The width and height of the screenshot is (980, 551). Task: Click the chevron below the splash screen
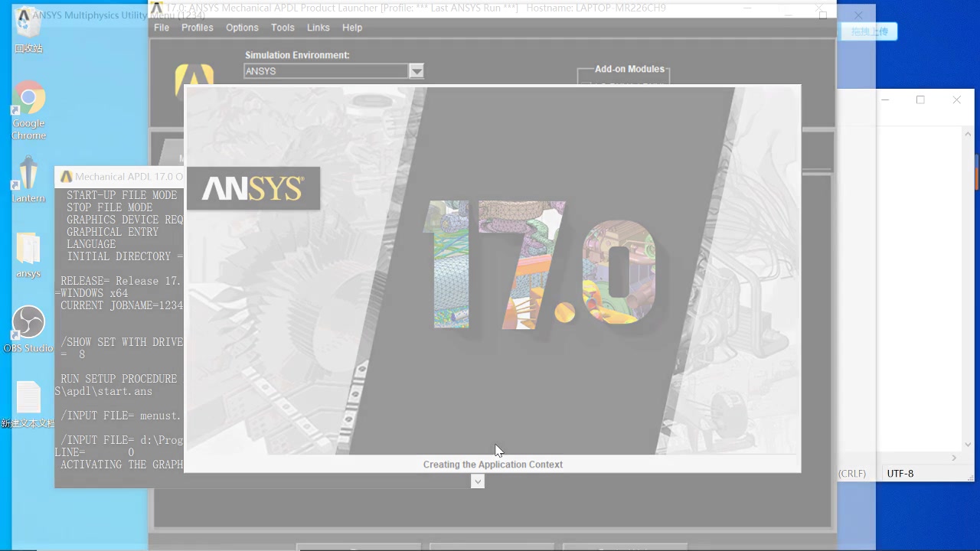point(478,481)
